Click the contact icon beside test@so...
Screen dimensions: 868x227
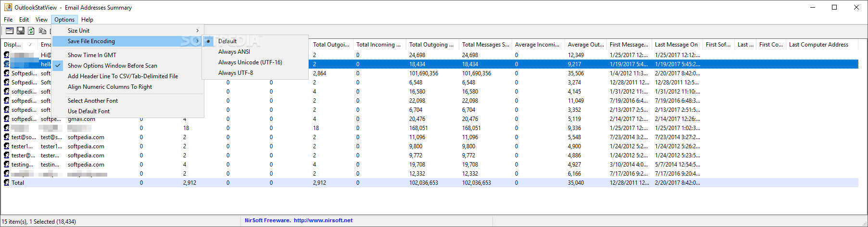pos(7,137)
